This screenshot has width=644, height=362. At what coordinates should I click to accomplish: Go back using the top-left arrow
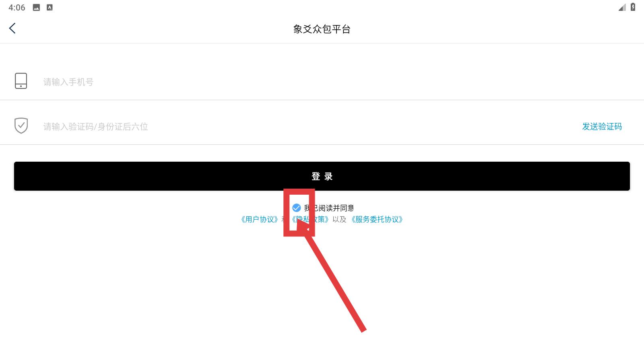pos(12,28)
